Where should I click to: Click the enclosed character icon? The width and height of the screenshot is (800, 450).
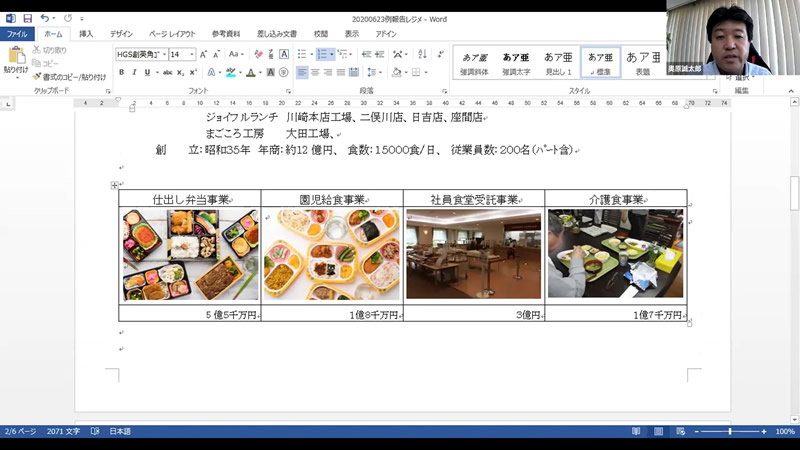coord(284,72)
